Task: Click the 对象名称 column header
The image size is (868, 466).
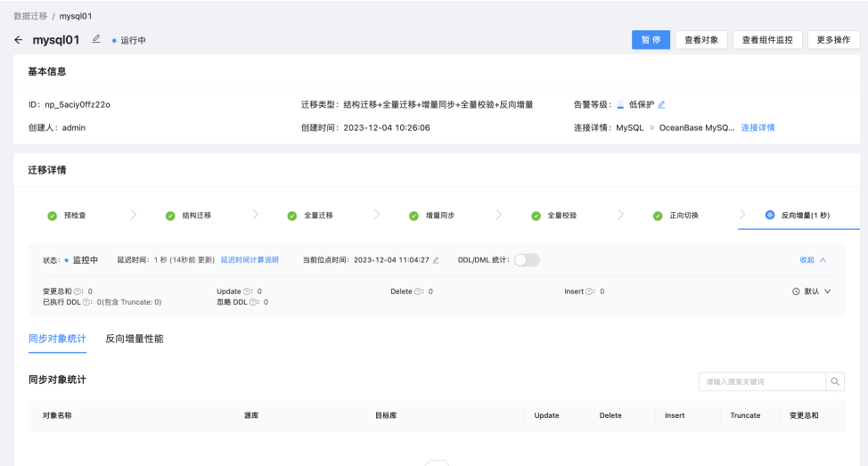Action: pyautogui.click(x=57, y=415)
